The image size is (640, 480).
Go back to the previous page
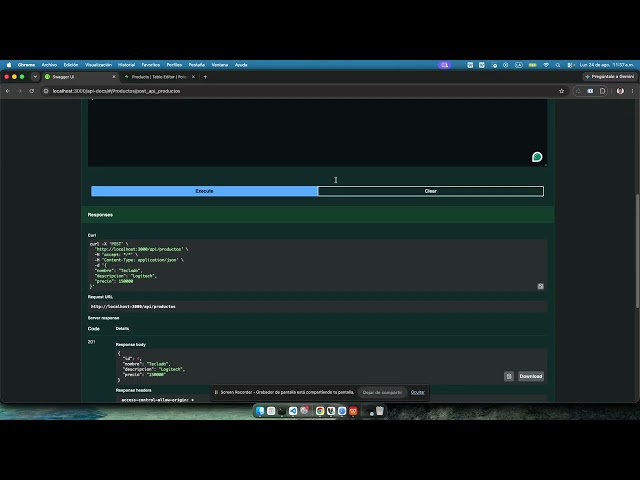click(x=8, y=91)
